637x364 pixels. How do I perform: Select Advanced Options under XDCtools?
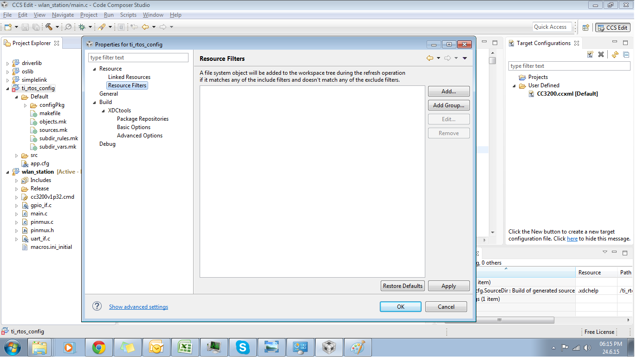(x=140, y=136)
